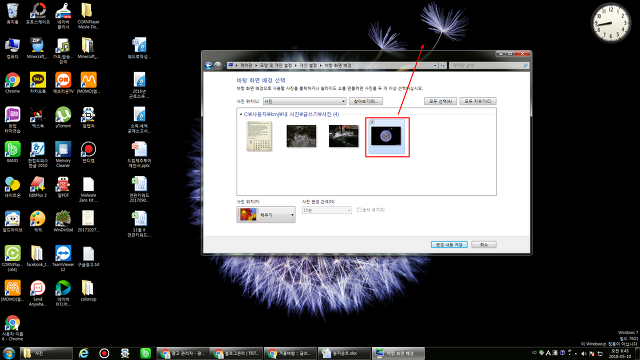Switch to the folder window in taskbar
This screenshot has width=640, height=360.
coord(47,353)
